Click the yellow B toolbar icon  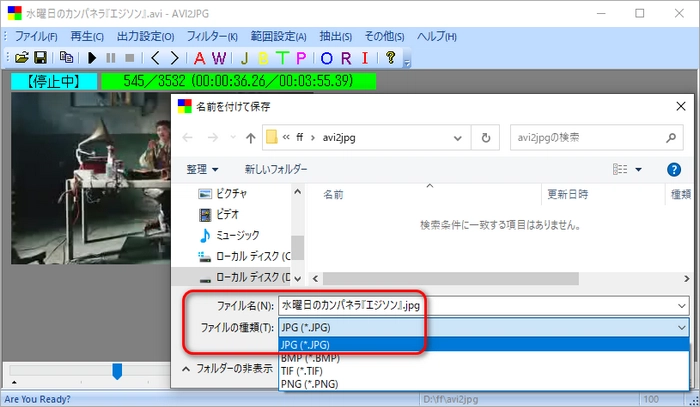pos(263,58)
